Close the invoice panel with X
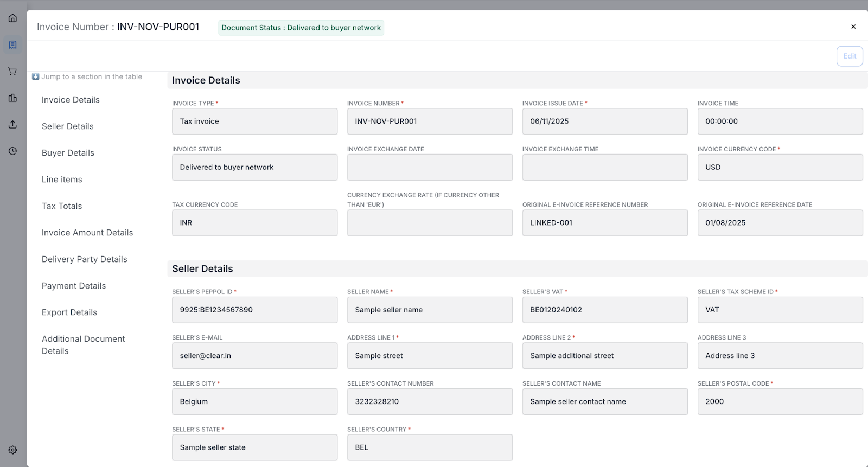Viewport: 868px width, 467px height. [x=853, y=27]
